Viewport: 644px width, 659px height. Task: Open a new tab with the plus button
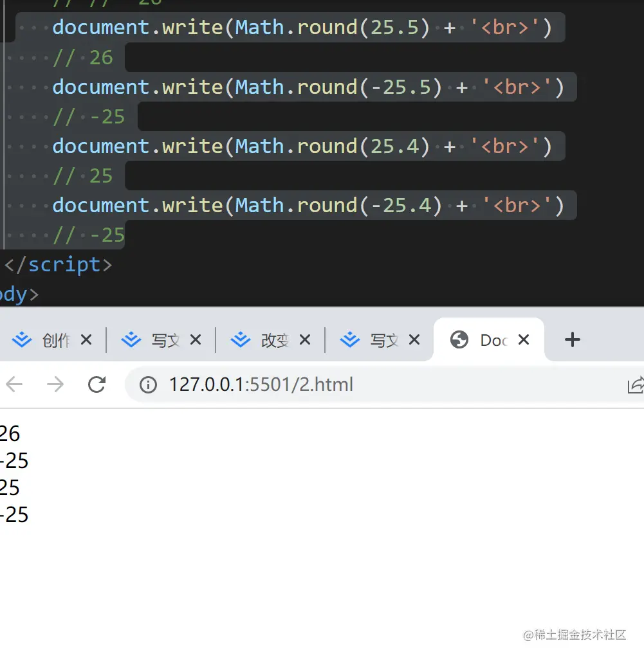point(572,339)
